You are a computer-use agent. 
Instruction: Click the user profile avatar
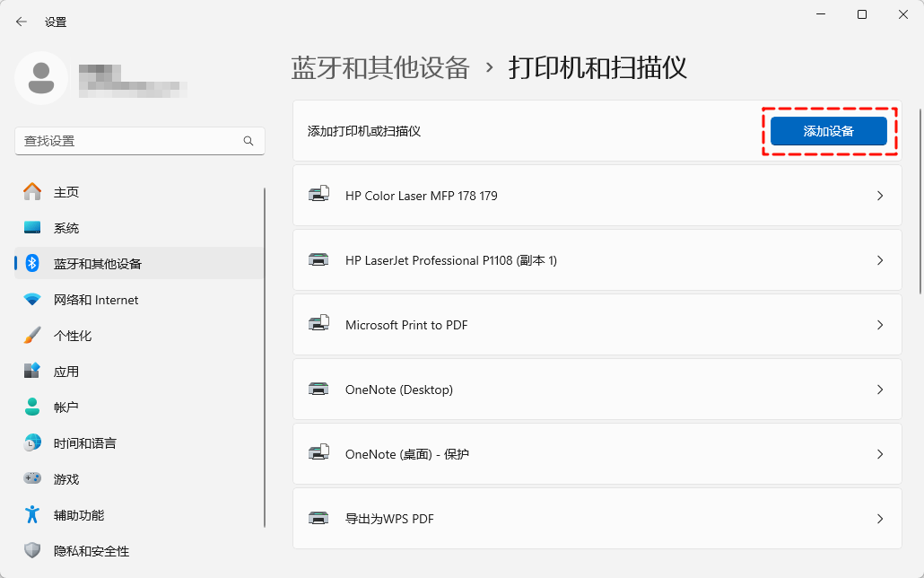click(41, 78)
